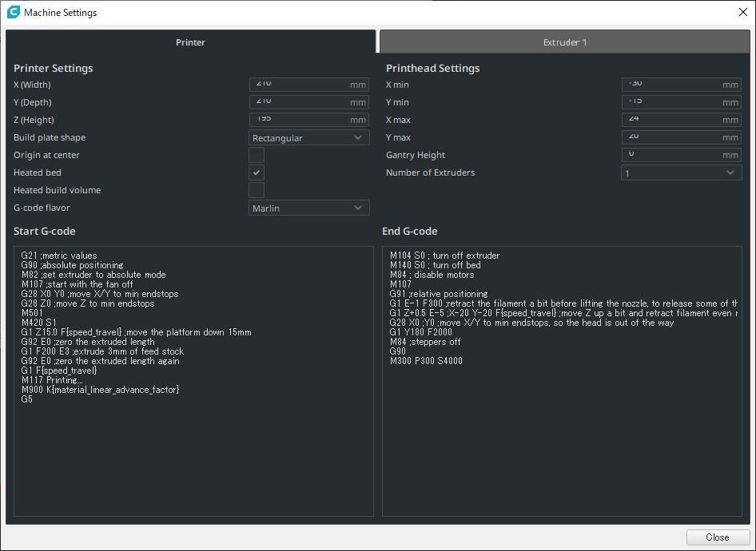Expand the Number of Extruders dropdown
The image size is (756, 551).
[681, 173]
